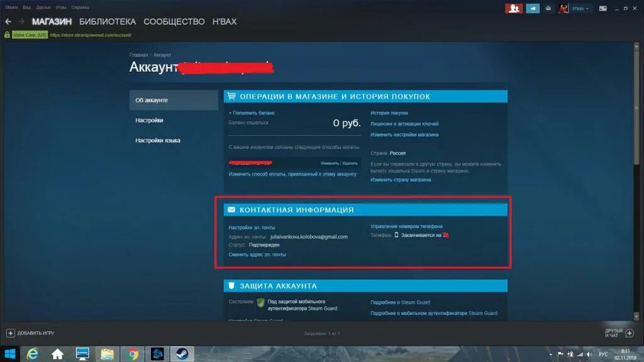Screen dimensions: 644x362
Task: Launch Google Chrome from the taskbar
Action: pyautogui.click(x=132, y=354)
